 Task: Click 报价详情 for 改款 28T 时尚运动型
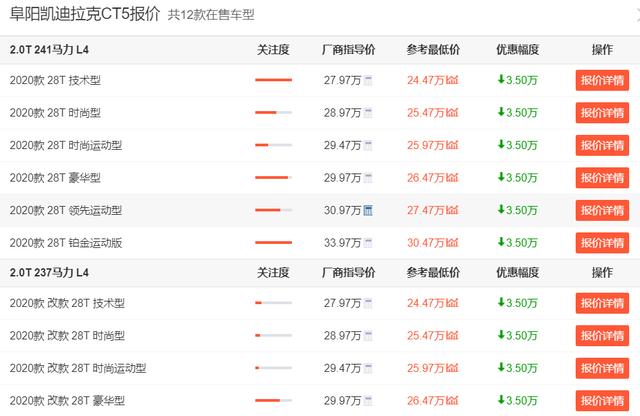pos(602,368)
